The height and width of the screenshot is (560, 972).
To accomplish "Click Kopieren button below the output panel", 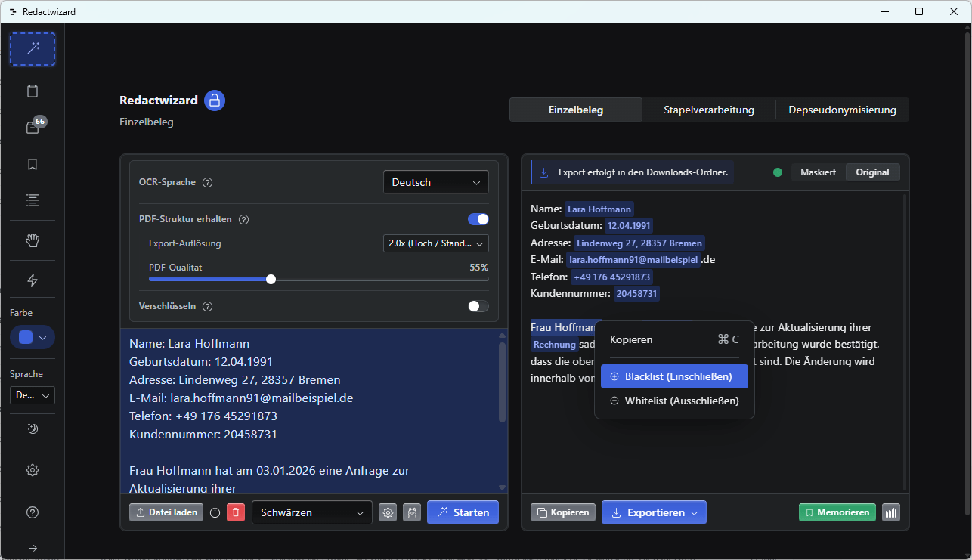I will [563, 512].
